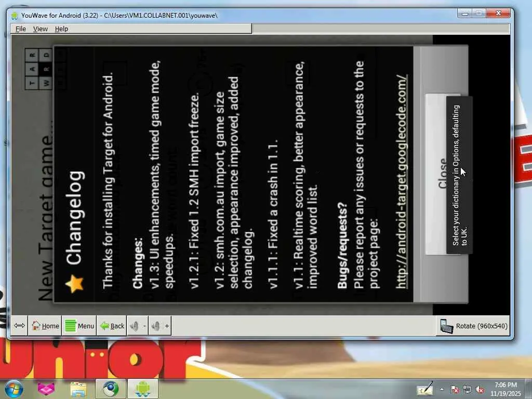Minimize the YouWave window
Screen dimensions: 532x399
(465, 14)
